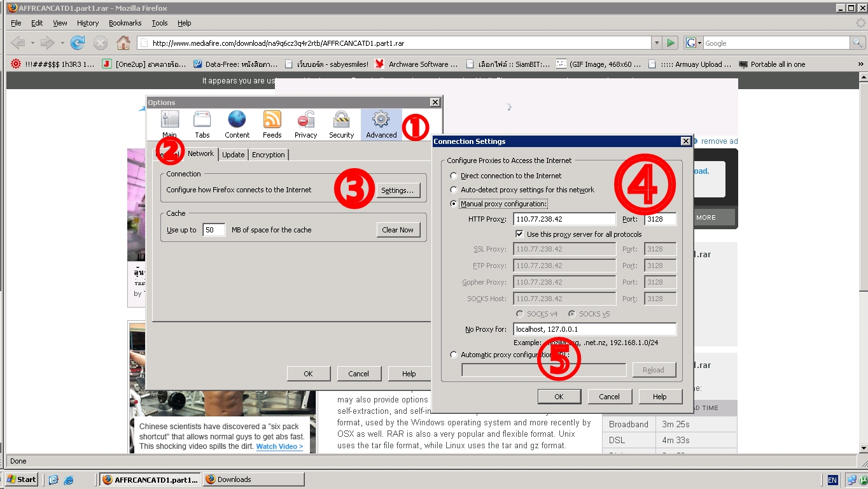Click the 'No Proxy for' field
This screenshot has height=489, width=868.
(594, 329)
